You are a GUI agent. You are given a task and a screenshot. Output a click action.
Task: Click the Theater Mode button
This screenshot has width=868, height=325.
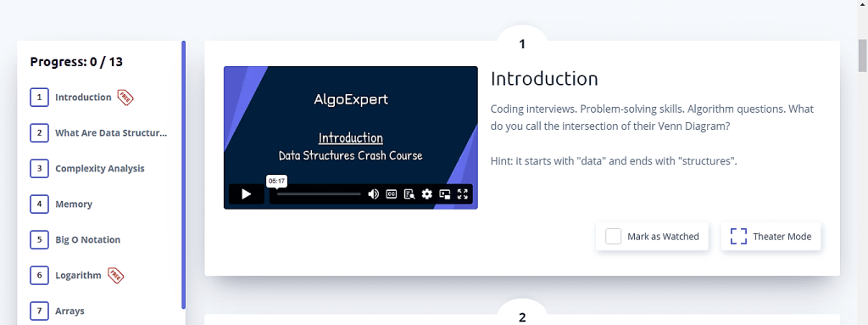(x=771, y=237)
